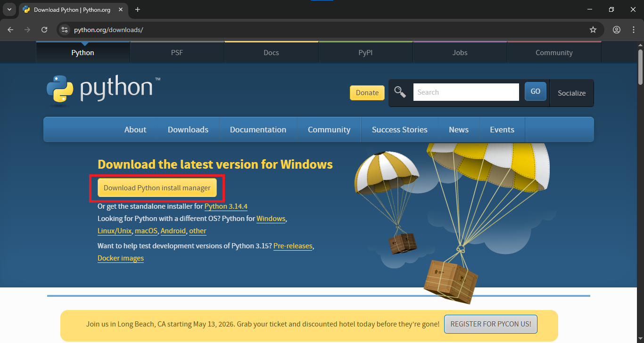Click the browser forward arrow

point(27,30)
